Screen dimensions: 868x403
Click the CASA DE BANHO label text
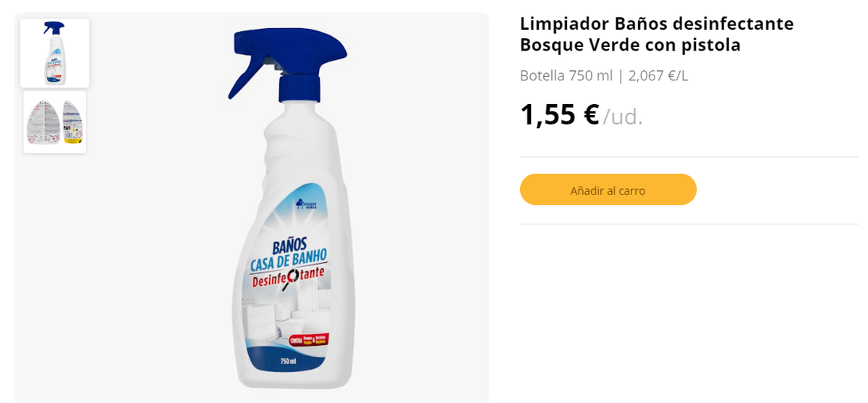click(x=289, y=260)
